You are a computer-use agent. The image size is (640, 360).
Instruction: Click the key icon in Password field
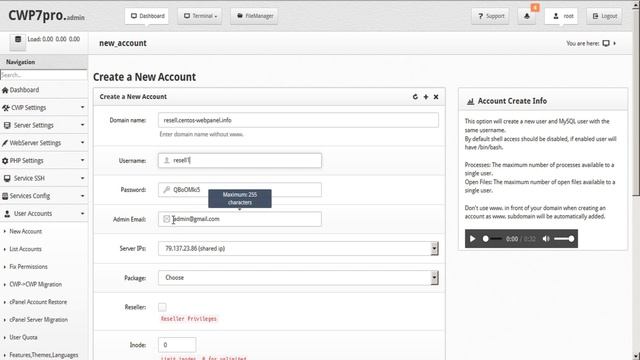click(167, 190)
